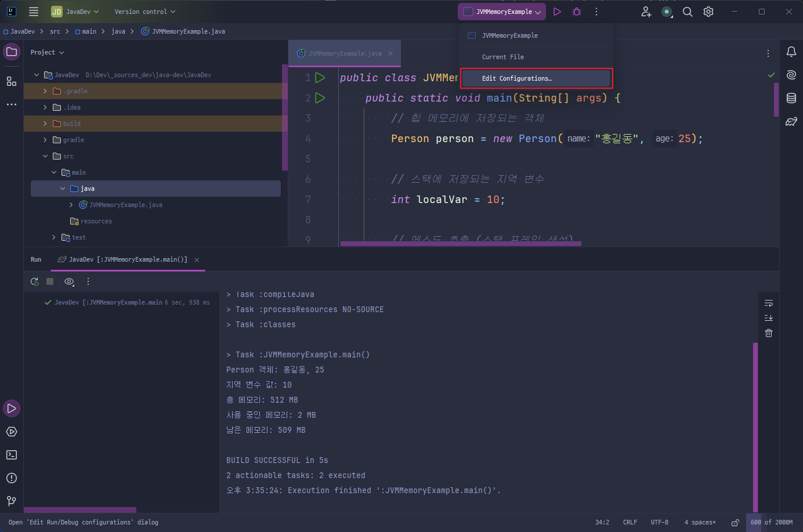Toggle the read-only lock icon in status bar
803x532 pixels.
pyautogui.click(x=735, y=522)
